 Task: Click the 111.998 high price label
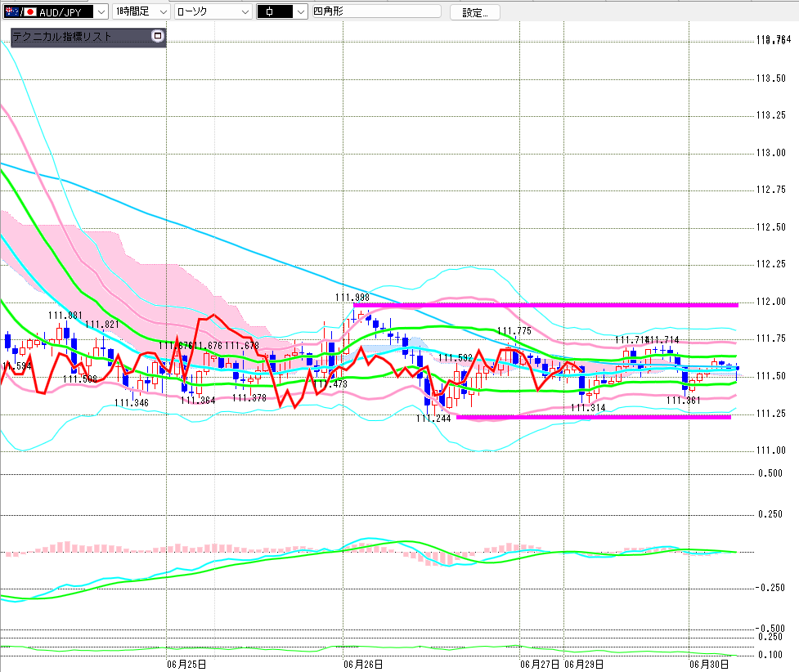pyautogui.click(x=352, y=298)
